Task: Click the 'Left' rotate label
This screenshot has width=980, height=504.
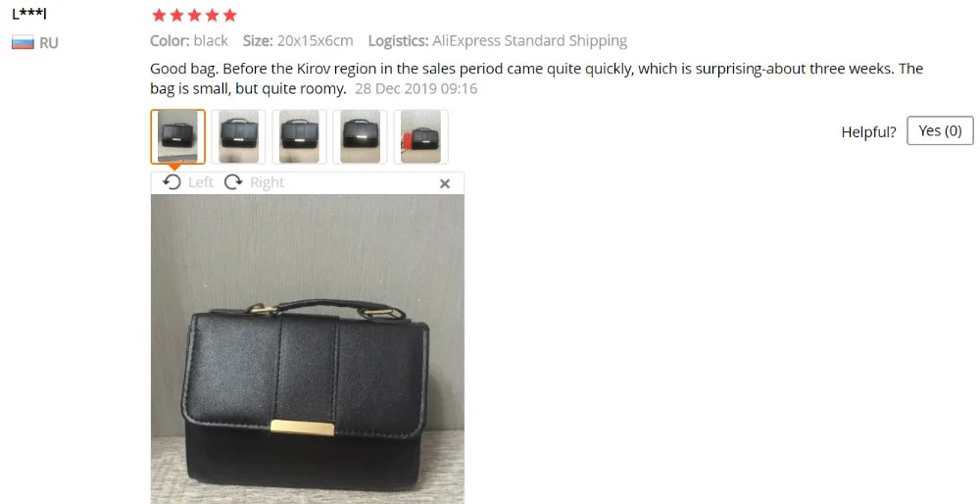Action: point(201,182)
